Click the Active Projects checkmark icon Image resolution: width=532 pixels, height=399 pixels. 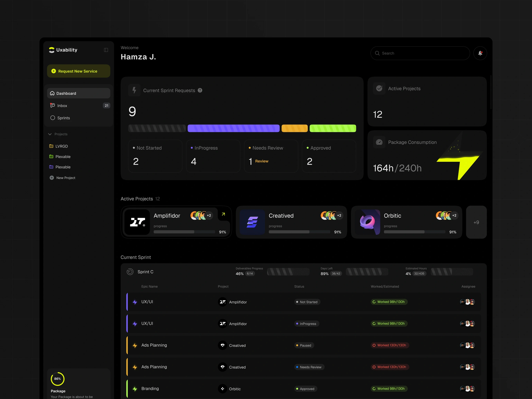pyautogui.click(x=379, y=88)
